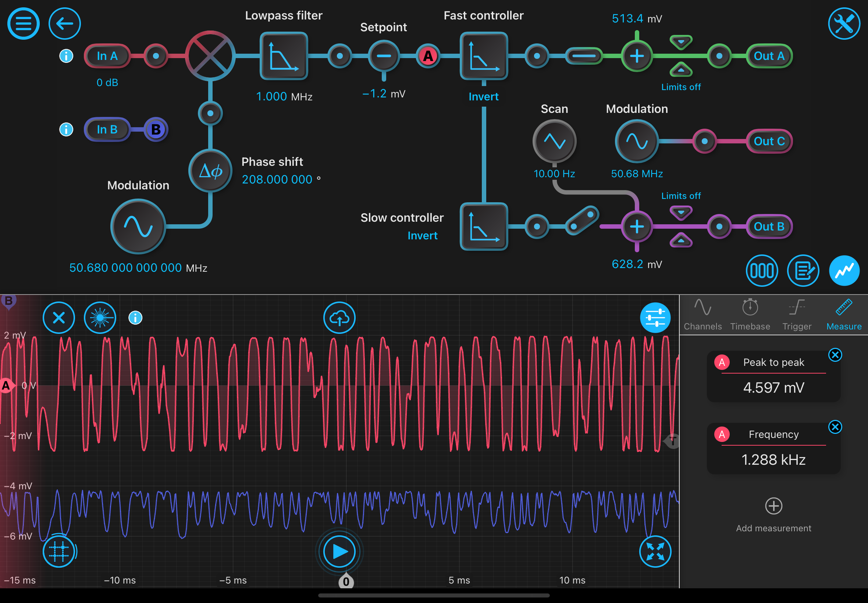Switch to the Channels tab
This screenshot has width=868, height=603.
tap(702, 314)
